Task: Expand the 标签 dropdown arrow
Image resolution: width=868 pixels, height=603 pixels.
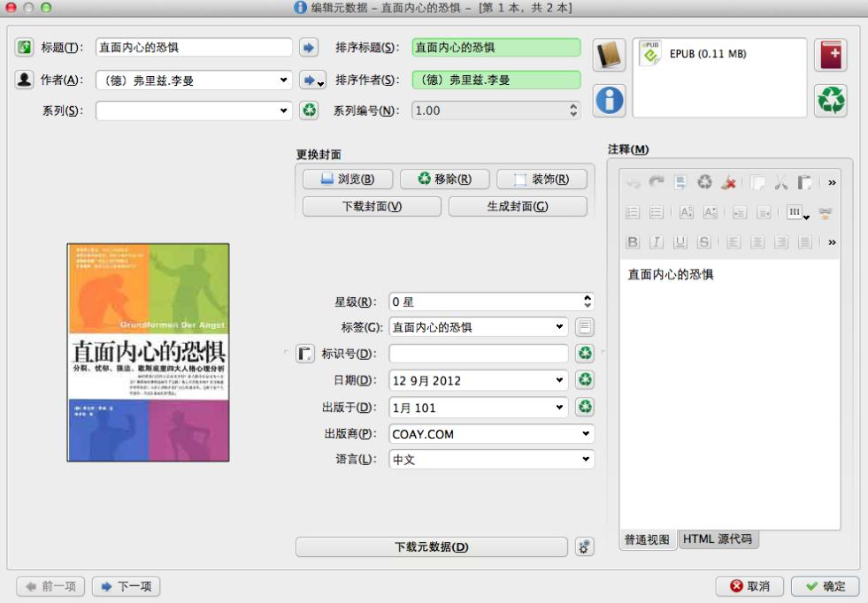Action: 560,327
